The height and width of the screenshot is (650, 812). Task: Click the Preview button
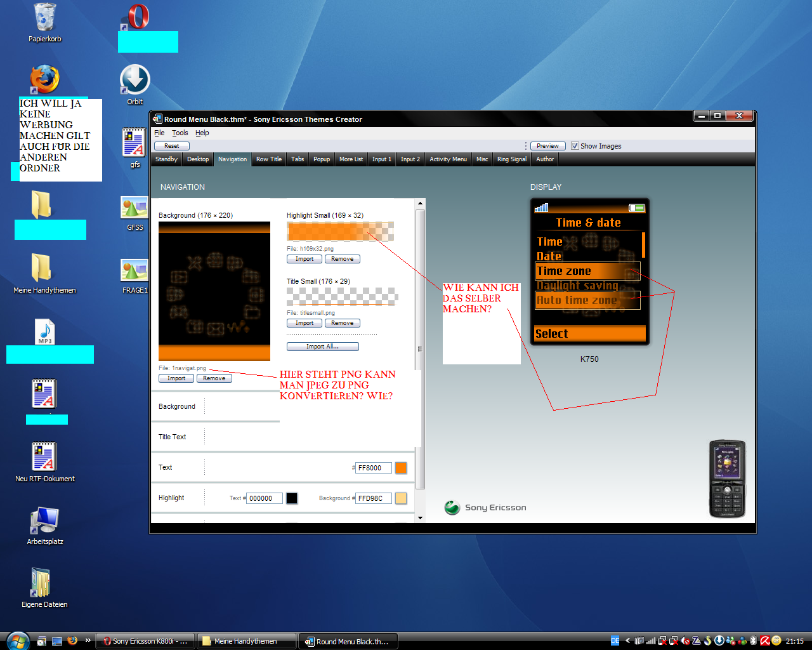click(x=547, y=146)
